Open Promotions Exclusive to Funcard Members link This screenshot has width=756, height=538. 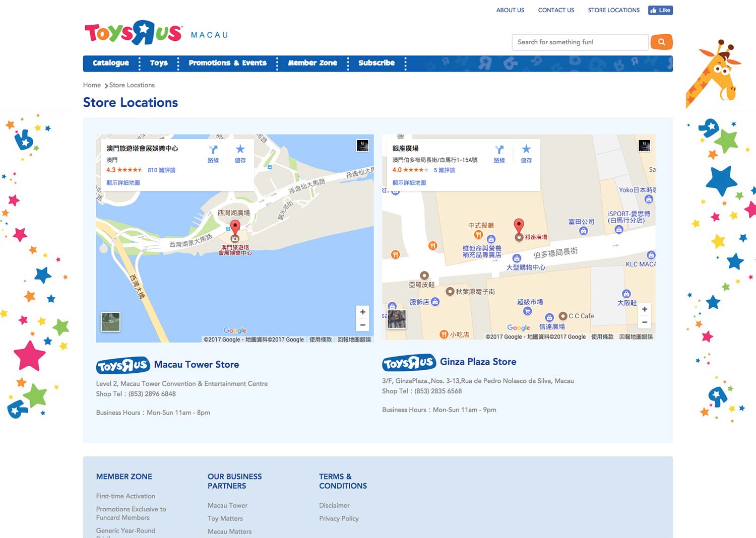[x=131, y=513]
